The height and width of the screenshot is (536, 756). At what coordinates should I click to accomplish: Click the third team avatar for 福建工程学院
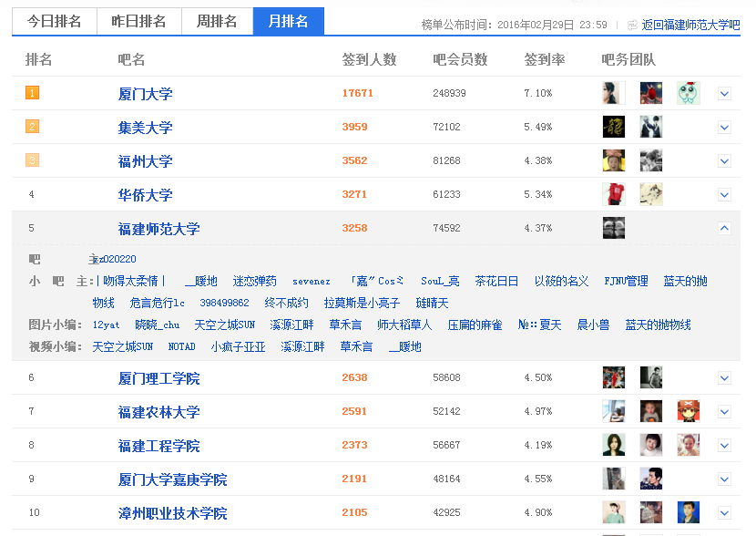pos(689,446)
